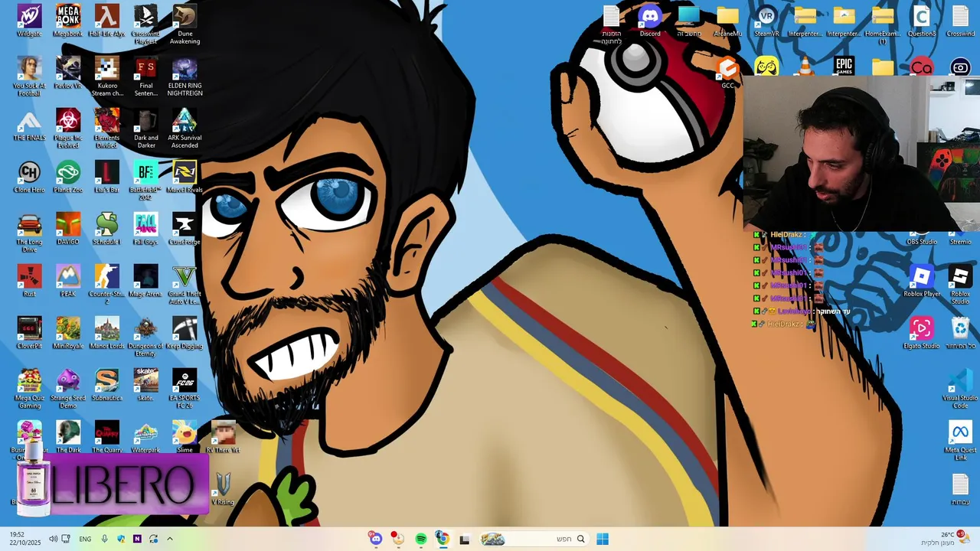
Task: Click ELDEN RING NIGHTREIGN shortcut
Action: click(x=185, y=77)
